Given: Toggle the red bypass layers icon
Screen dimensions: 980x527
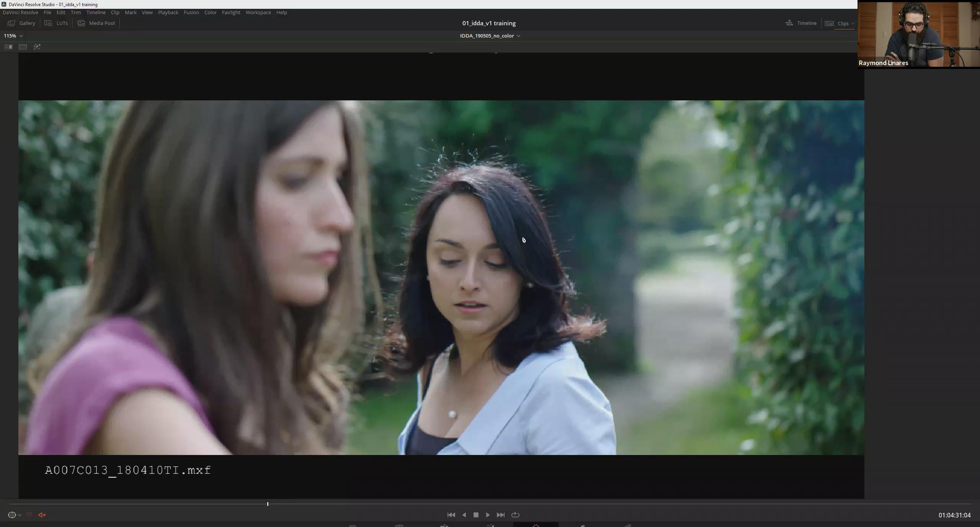Looking at the screenshot, I should pos(29,515).
